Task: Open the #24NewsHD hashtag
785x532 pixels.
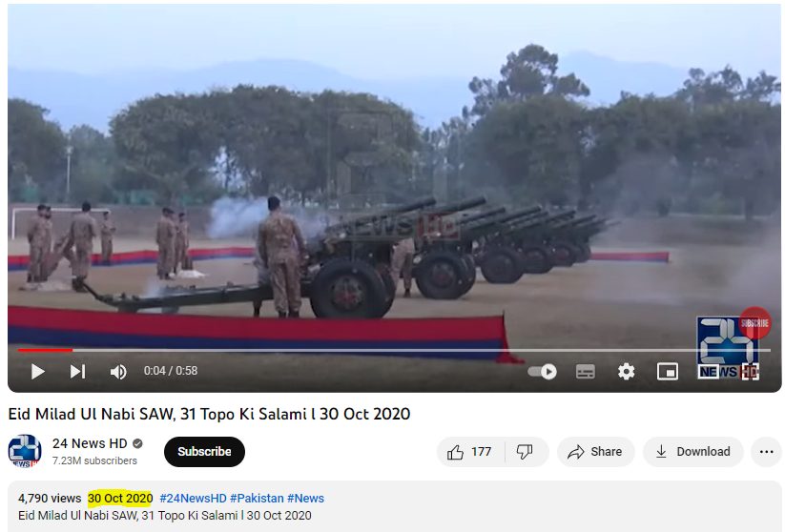Action: [x=193, y=499]
